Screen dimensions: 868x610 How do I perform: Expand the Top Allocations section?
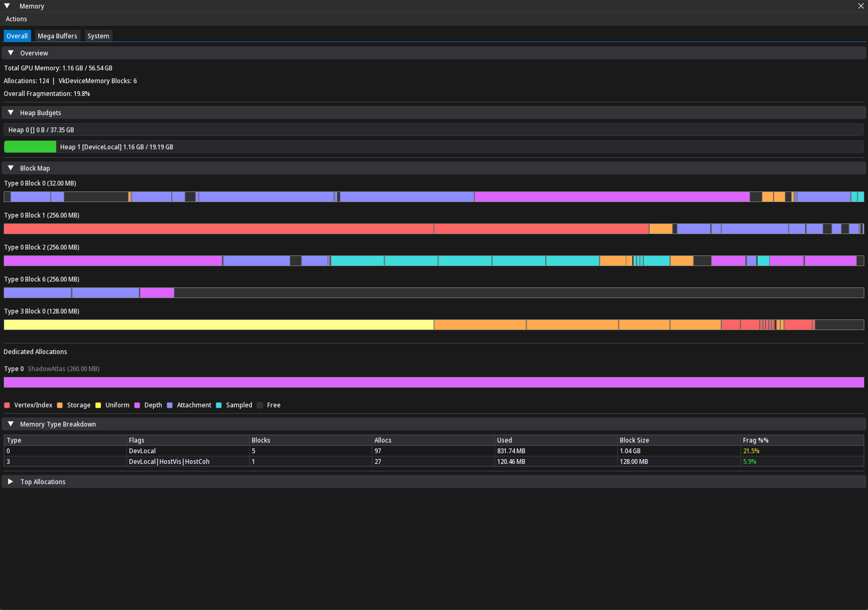pyautogui.click(x=11, y=481)
